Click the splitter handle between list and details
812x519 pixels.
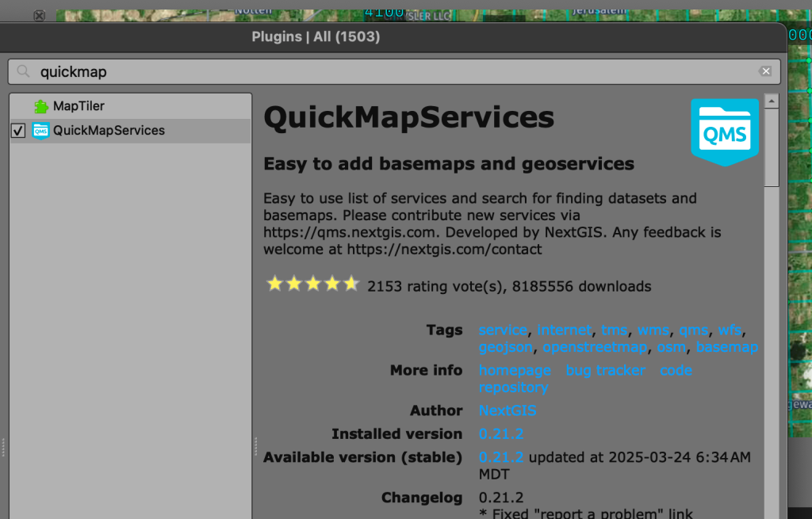[256, 447]
